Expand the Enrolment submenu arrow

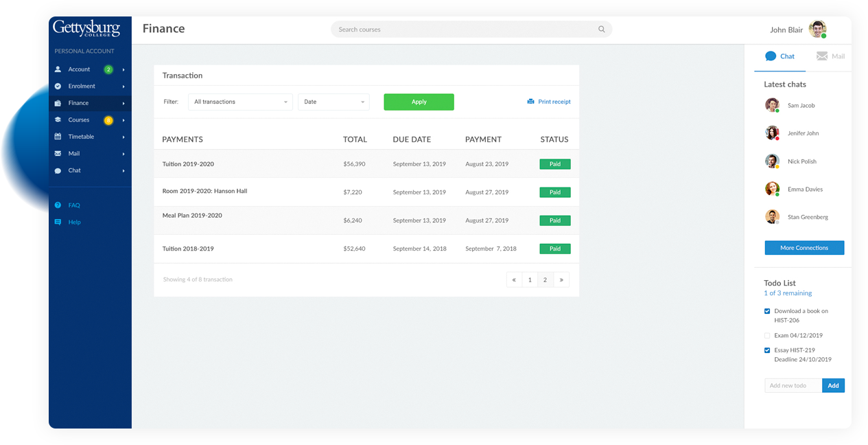pos(124,87)
